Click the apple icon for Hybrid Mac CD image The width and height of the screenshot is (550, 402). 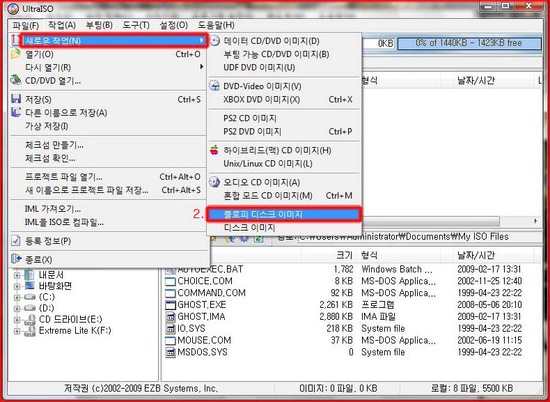click(x=214, y=150)
